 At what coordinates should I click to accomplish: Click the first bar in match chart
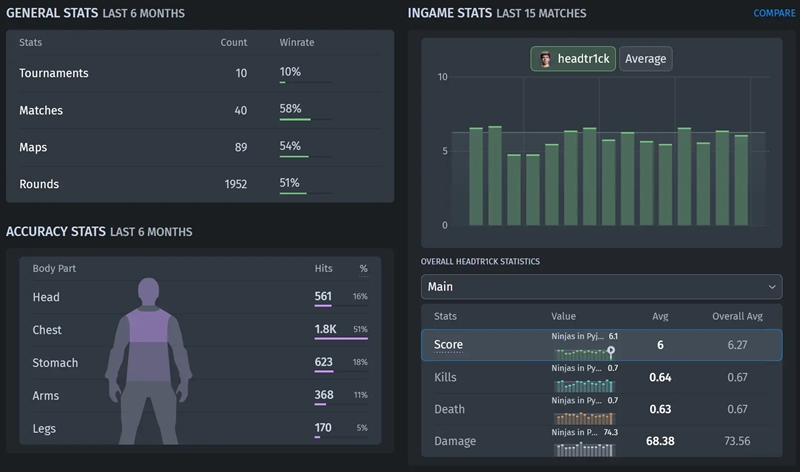[x=476, y=176]
